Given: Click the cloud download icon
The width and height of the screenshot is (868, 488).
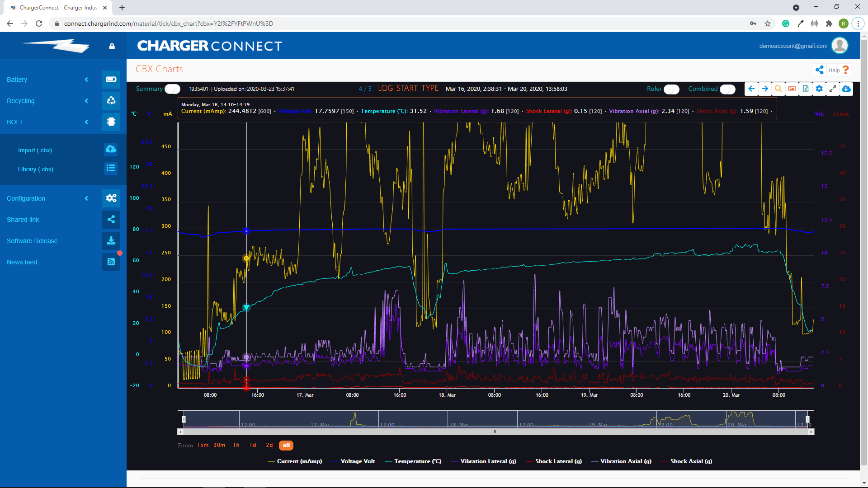Looking at the screenshot, I should tap(846, 89).
